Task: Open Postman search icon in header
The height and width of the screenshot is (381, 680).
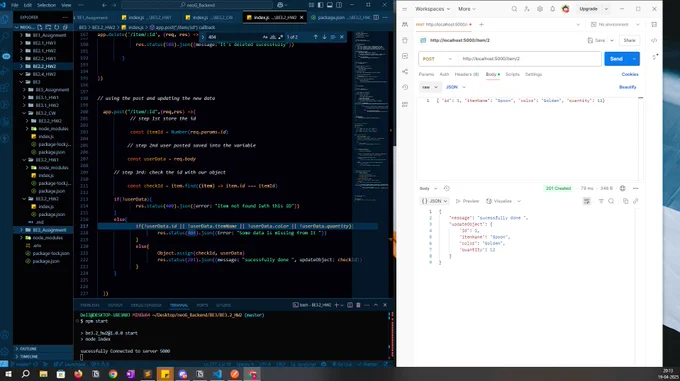Action: click(x=514, y=9)
